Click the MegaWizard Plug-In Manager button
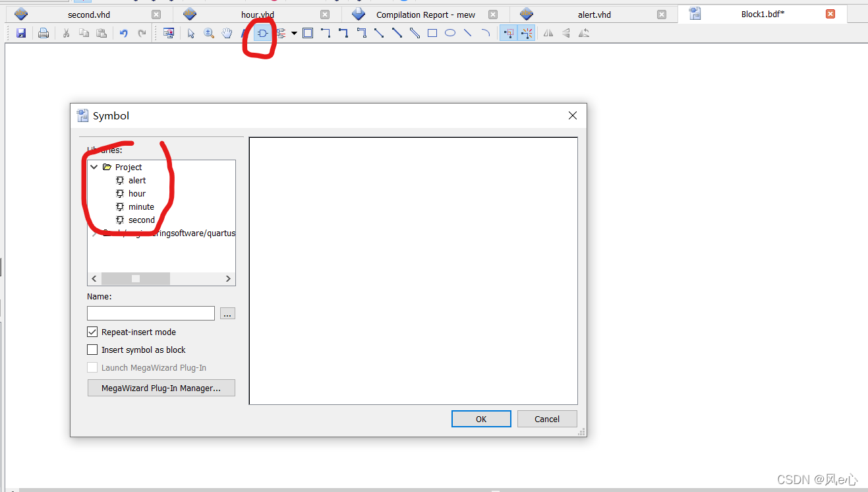 pyautogui.click(x=161, y=388)
